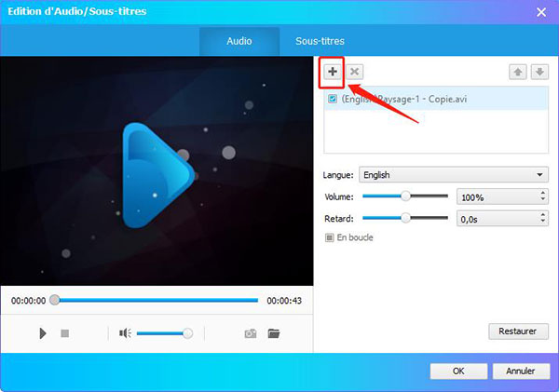Click the Restaurer button
This screenshot has height=392, width=559.
(518, 331)
